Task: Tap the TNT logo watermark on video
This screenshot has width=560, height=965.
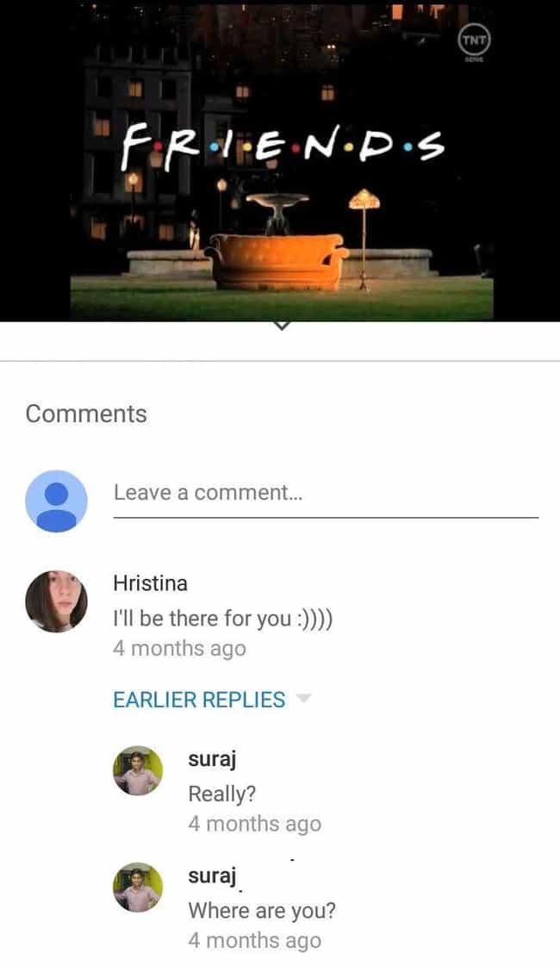Action: click(474, 43)
